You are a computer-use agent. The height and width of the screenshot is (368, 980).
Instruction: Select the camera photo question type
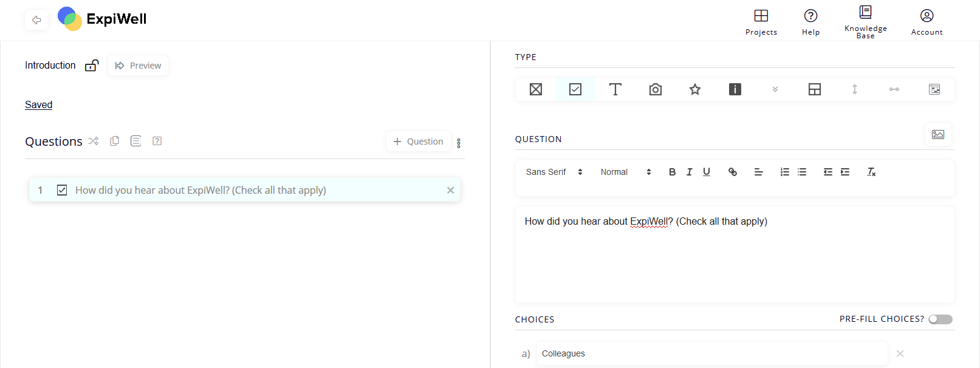click(655, 89)
